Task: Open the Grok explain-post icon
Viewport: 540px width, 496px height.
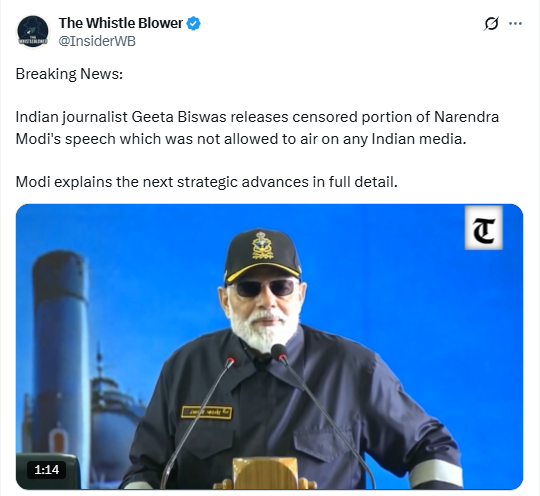Action: click(491, 23)
